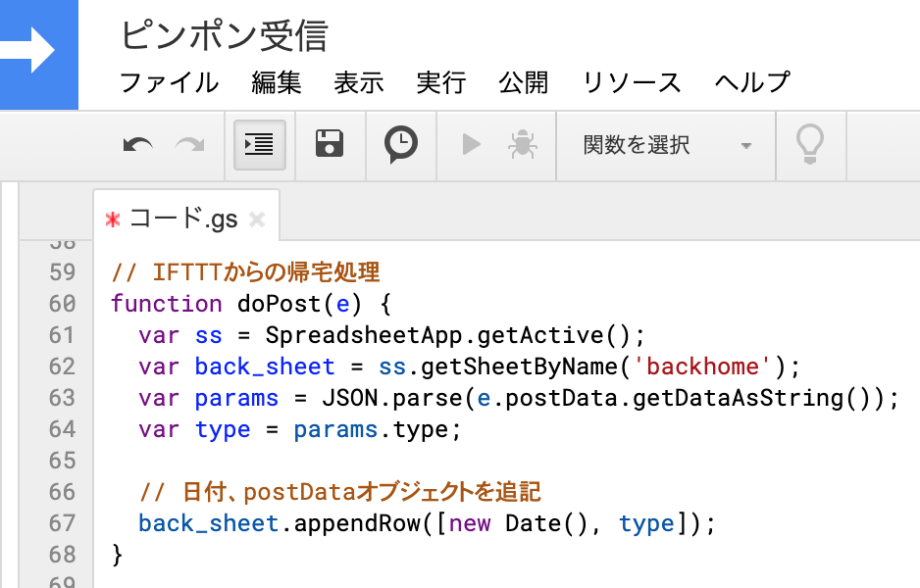Click the lightbulb icon

[x=809, y=145]
